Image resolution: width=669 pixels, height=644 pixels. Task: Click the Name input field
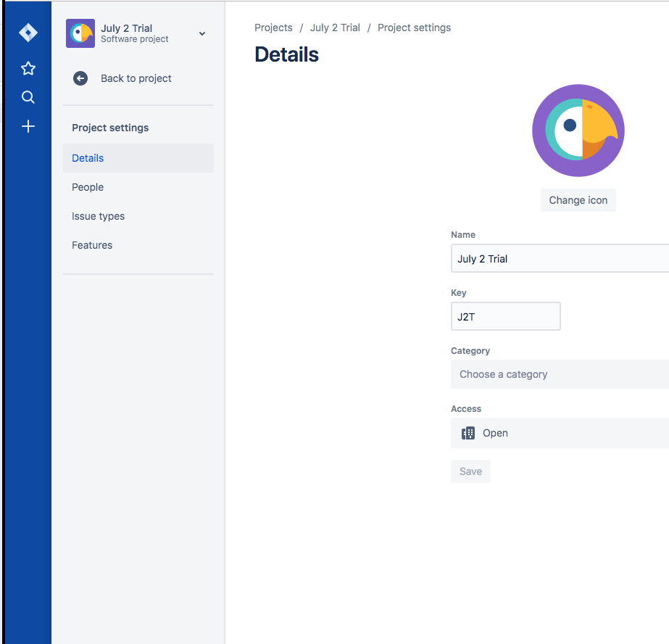(x=560, y=259)
